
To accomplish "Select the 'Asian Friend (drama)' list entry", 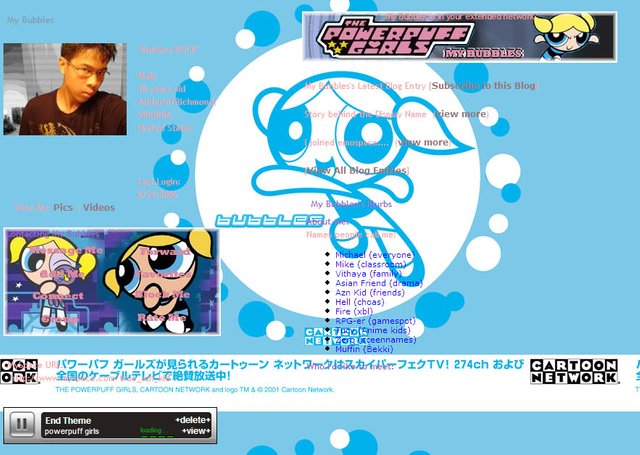I will (379, 283).
